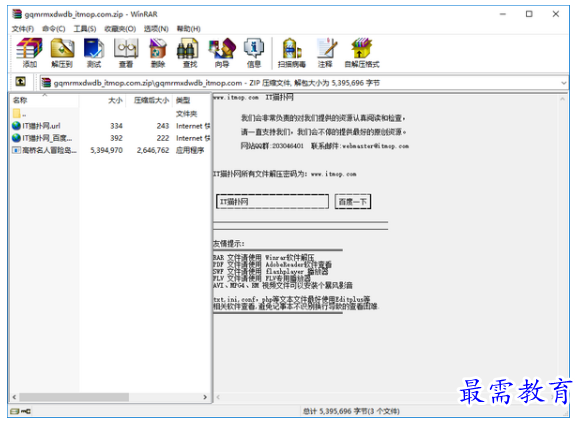581x423 pixels.
Task: Open the File (文件) menu
Action: coord(23,29)
